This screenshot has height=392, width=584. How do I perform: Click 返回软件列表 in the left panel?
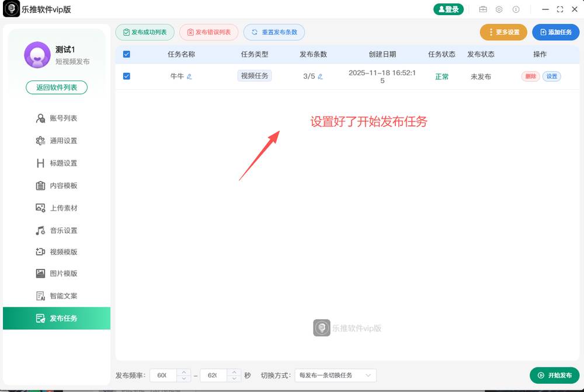(x=56, y=87)
